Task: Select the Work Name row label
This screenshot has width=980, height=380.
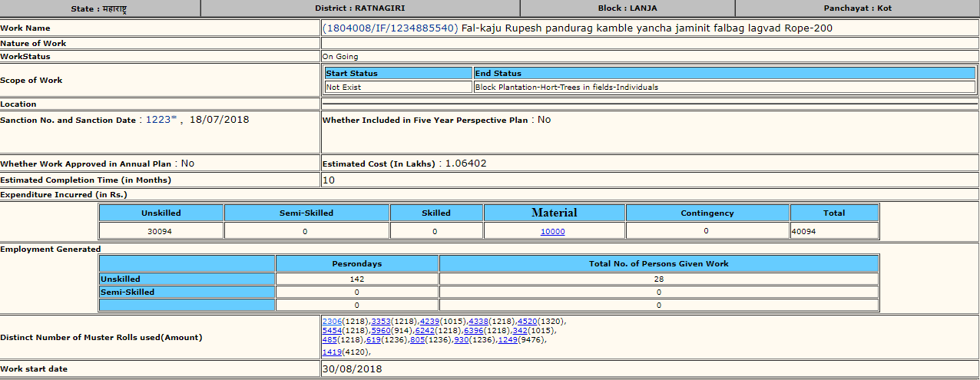Action: (x=25, y=28)
